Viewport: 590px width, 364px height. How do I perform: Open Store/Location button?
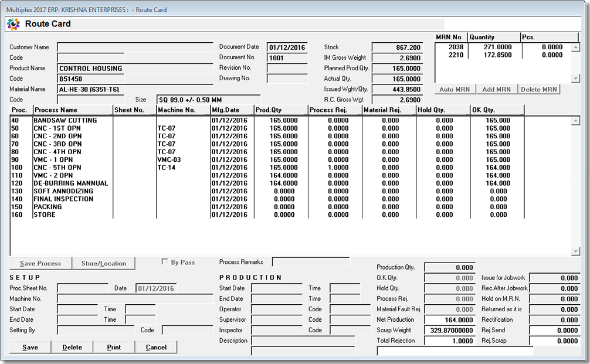click(x=103, y=263)
